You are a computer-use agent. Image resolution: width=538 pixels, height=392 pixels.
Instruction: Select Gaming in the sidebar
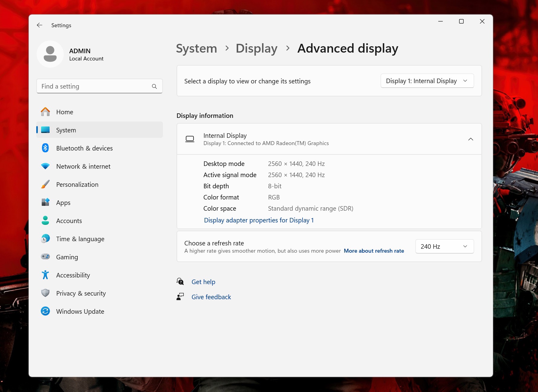67,257
